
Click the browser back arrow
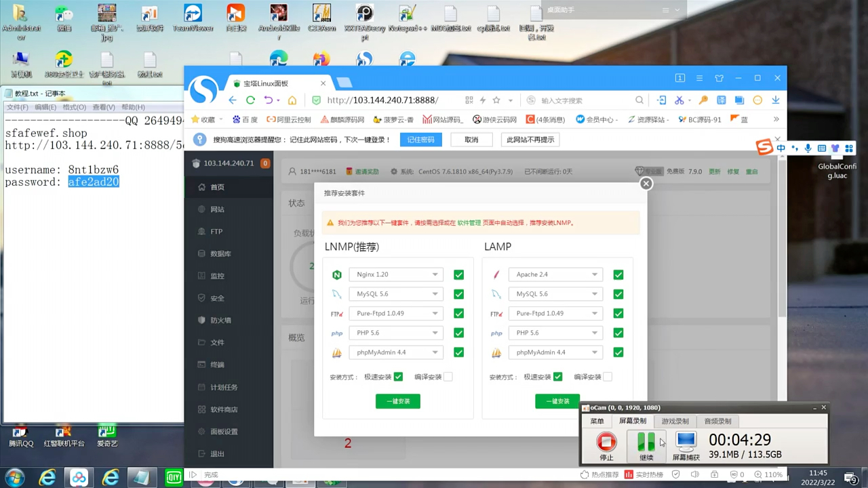click(233, 100)
